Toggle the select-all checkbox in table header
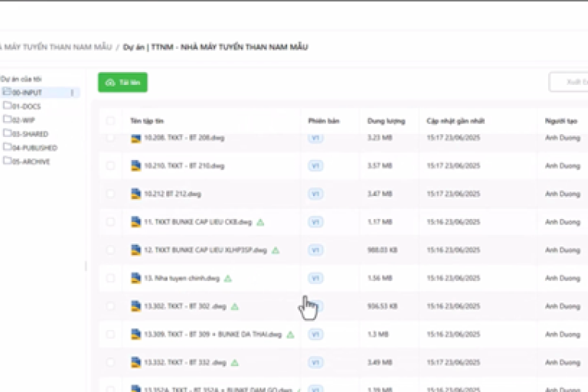This screenshot has width=588, height=392. (x=110, y=121)
